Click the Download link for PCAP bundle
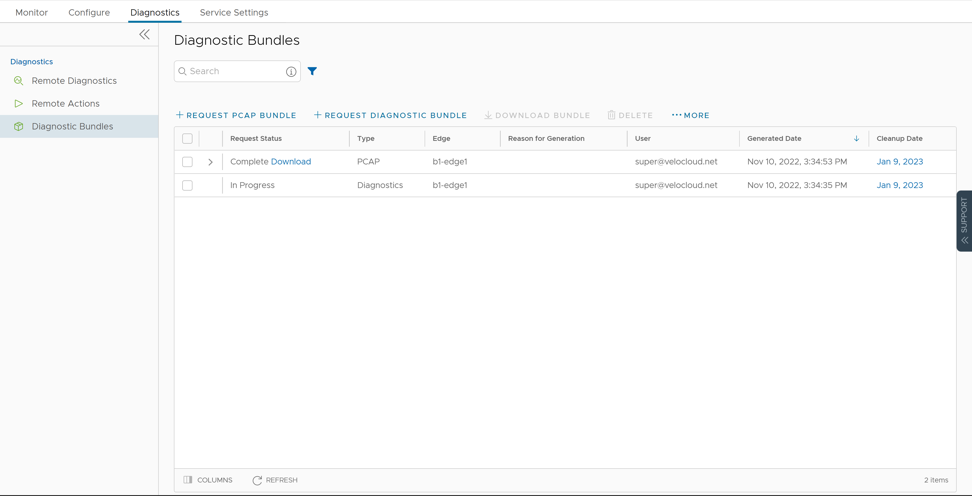972x496 pixels. coord(291,162)
